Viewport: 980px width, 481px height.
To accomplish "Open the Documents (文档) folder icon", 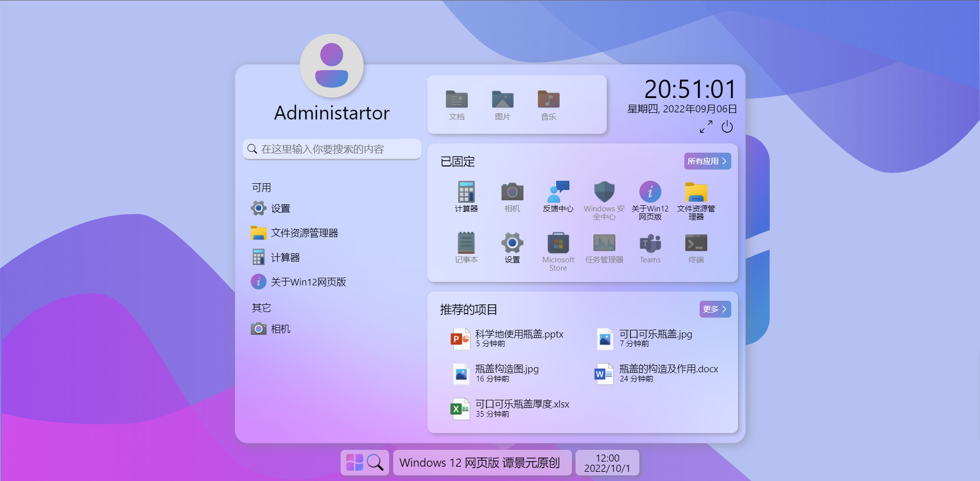I will click(457, 99).
